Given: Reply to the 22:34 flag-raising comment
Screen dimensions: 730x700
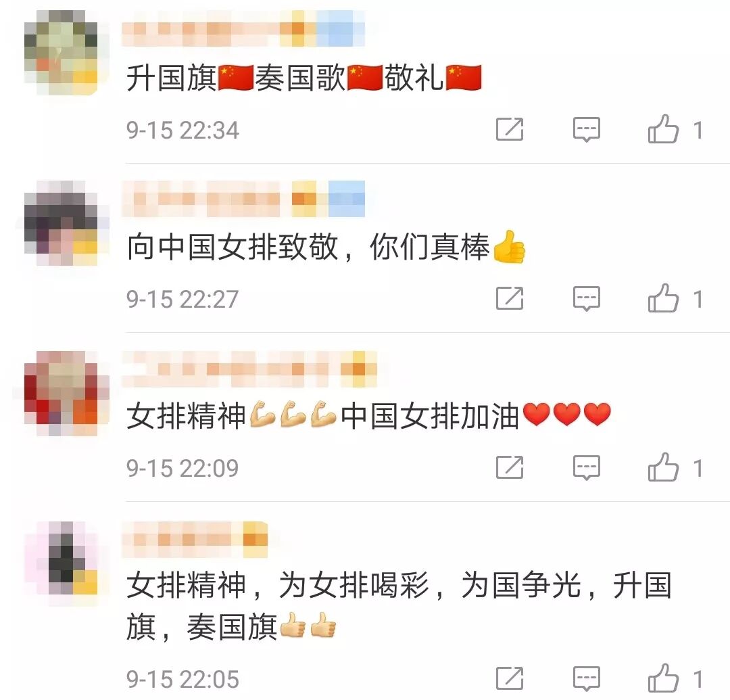Looking at the screenshot, I should [586, 129].
